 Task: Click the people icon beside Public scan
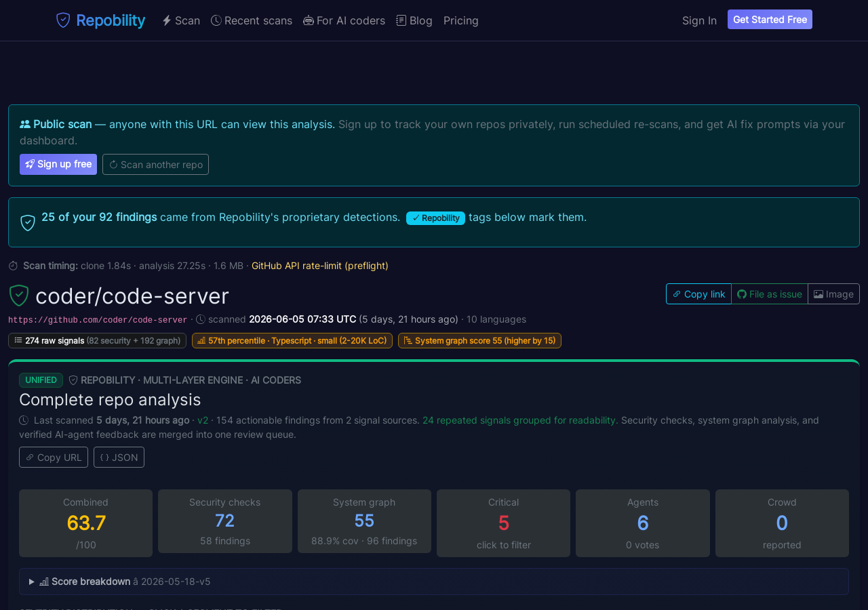[x=25, y=124]
